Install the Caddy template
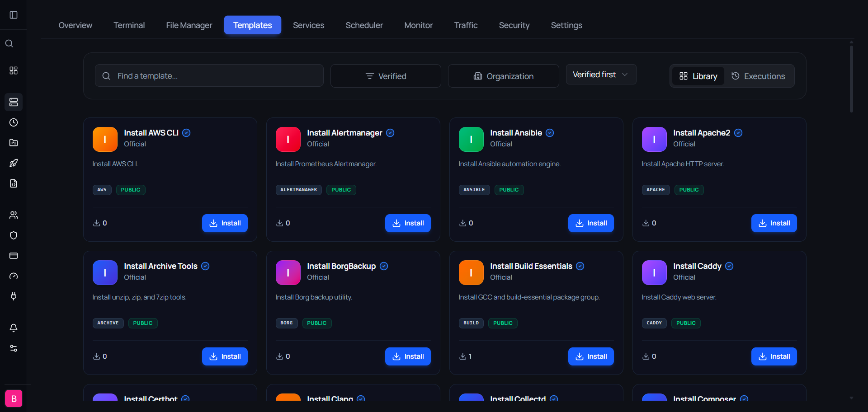This screenshot has width=868, height=412. coord(774,356)
